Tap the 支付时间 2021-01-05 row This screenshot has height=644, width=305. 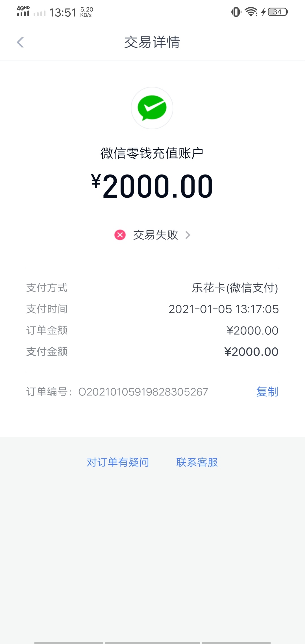click(x=152, y=309)
